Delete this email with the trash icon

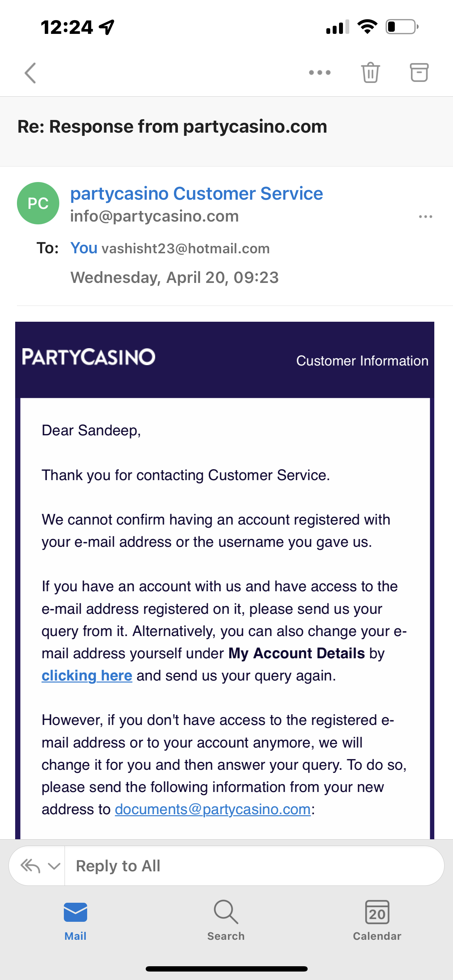(x=370, y=72)
